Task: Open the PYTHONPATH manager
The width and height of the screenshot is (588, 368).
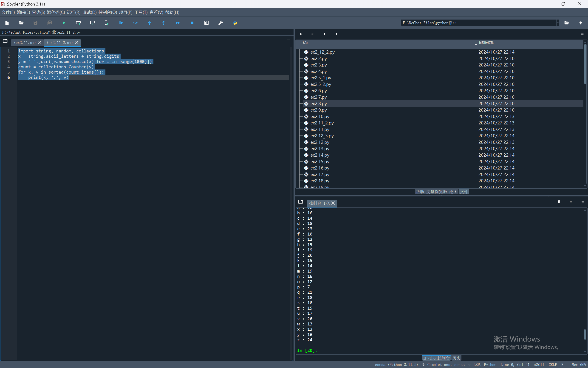Action: [x=235, y=23]
